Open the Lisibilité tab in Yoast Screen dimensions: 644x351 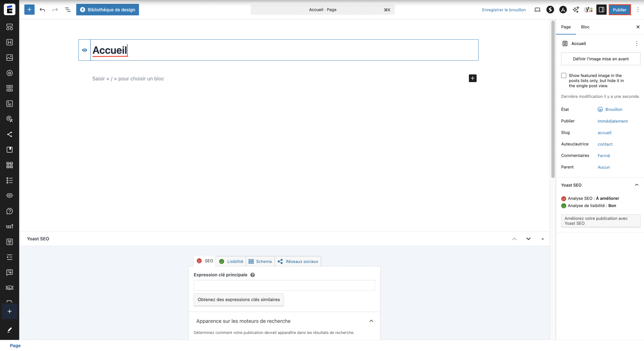tap(231, 261)
